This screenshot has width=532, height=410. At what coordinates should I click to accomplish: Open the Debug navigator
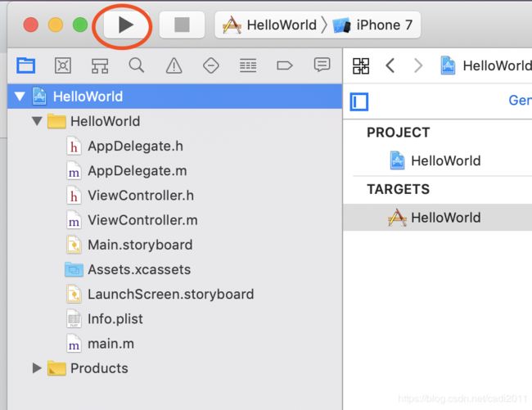click(x=248, y=65)
